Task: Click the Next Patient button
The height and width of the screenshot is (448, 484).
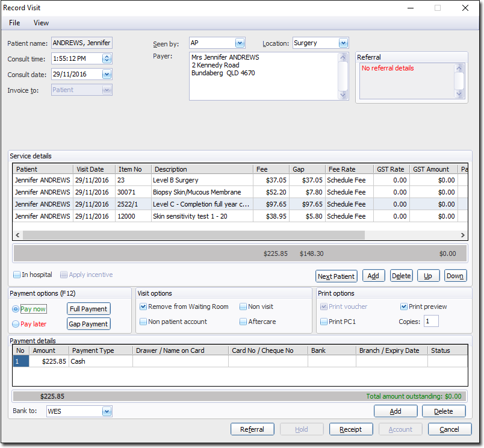Action: [336, 276]
